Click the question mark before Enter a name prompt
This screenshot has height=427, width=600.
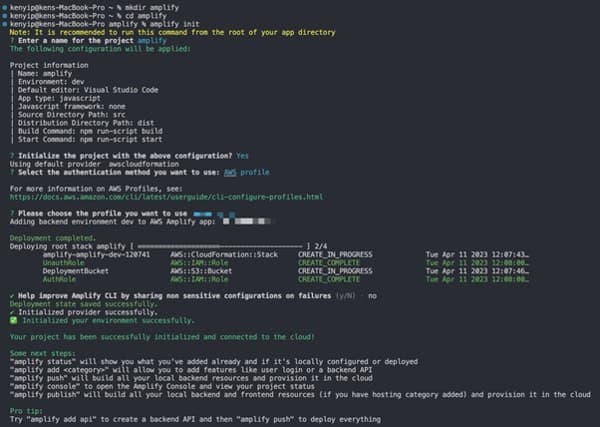[12, 41]
